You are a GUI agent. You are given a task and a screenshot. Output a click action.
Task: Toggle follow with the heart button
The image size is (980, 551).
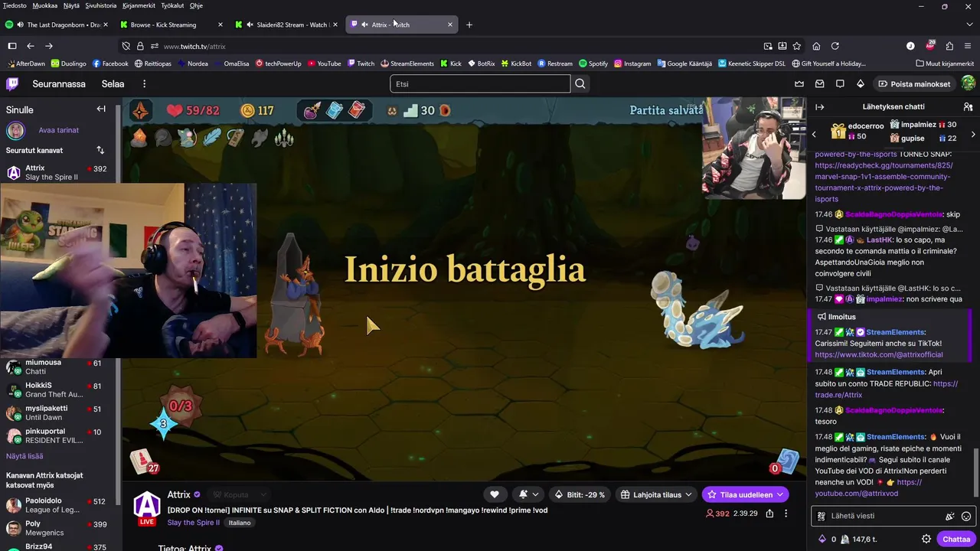pyautogui.click(x=495, y=494)
